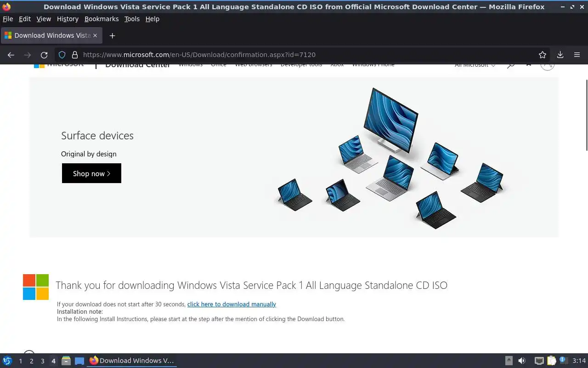Viewport: 588px width, 368px height.
Task: Go back with the browser Back arrow
Action: point(11,55)
